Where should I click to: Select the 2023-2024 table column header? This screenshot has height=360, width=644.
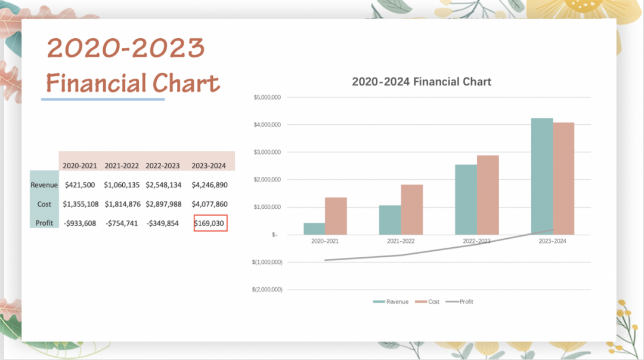coord(209,165)
